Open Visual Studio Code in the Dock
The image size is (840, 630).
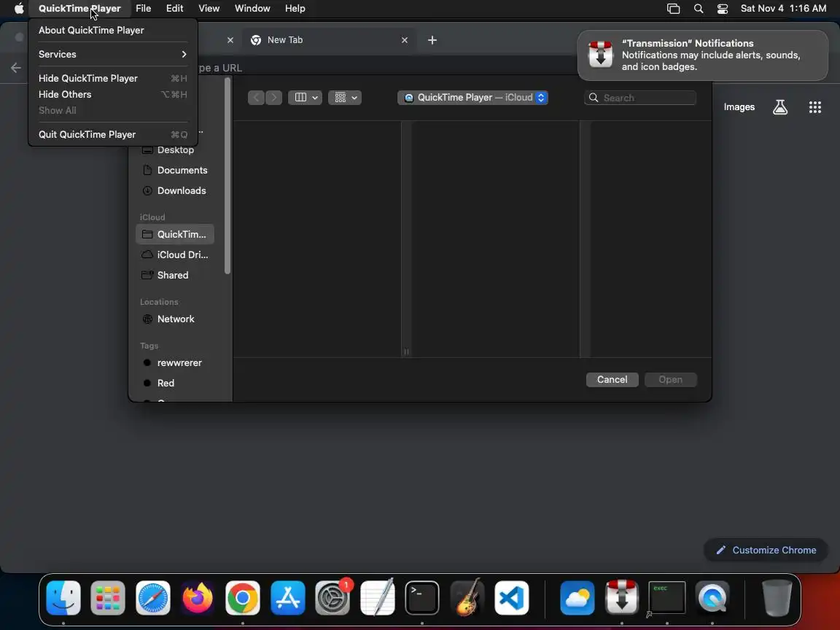512,598
